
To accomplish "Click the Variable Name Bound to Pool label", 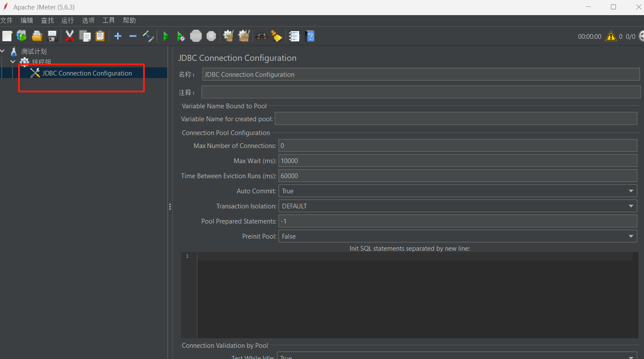I will click(224, 106).
